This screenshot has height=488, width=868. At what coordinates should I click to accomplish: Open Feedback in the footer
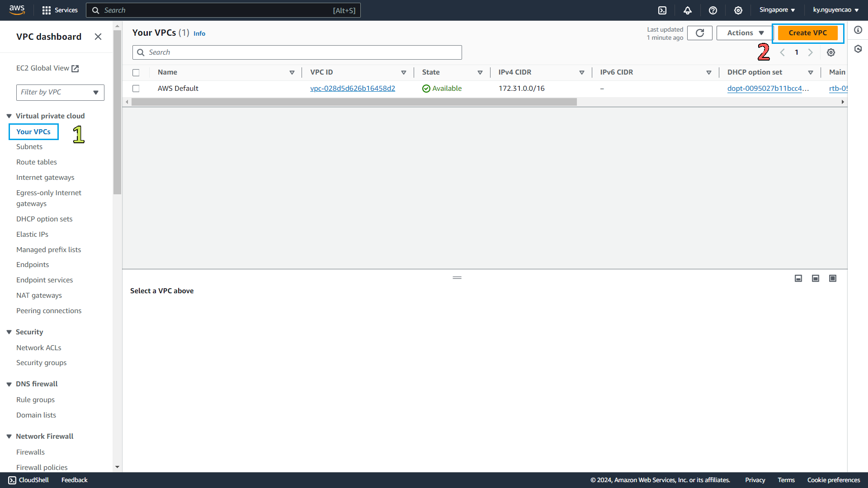point(74,480)
